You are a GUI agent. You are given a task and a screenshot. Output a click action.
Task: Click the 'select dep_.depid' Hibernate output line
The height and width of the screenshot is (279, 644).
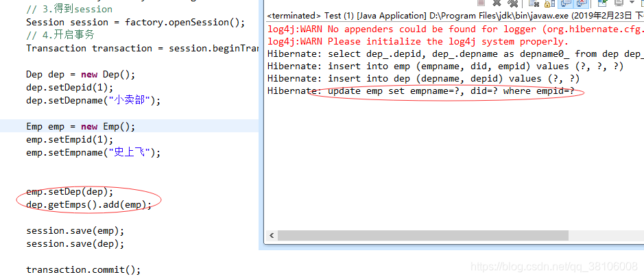pos(455,53)
